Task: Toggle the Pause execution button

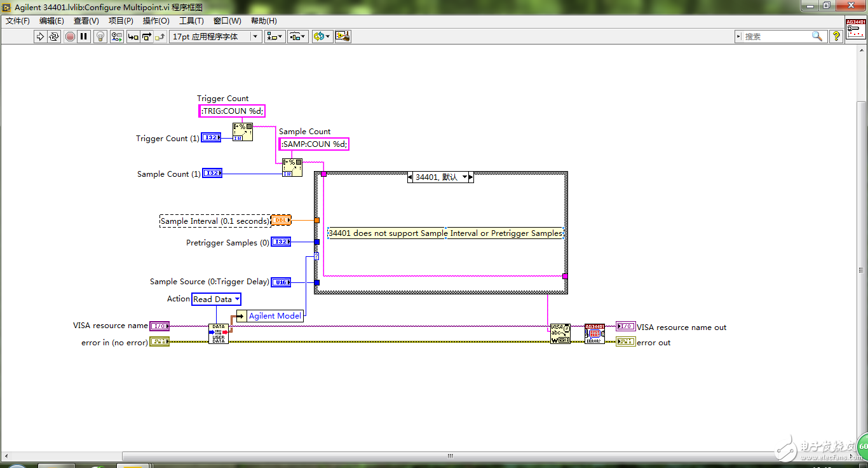Action: (x=84, y=37)
